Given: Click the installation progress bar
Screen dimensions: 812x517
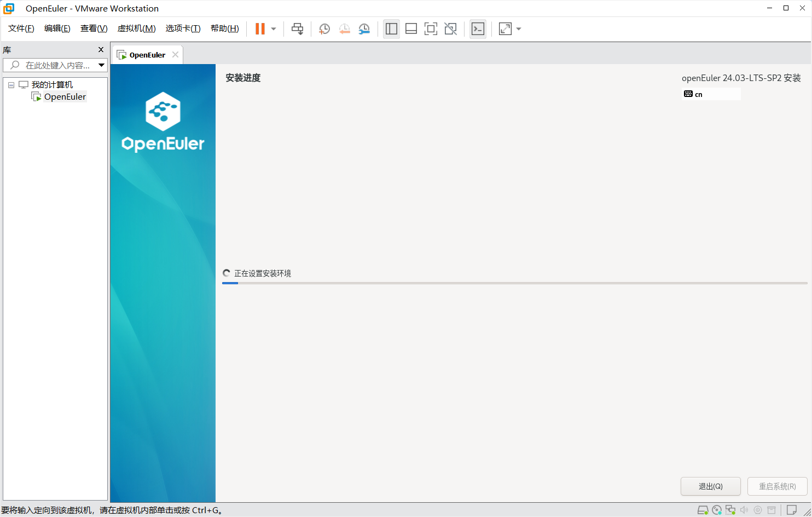Looking at the screenshot, I should click(x=514, y=283).
